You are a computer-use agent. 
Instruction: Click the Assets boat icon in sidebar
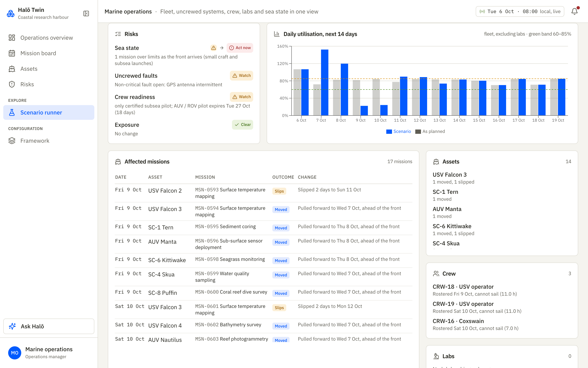(12, 69)
